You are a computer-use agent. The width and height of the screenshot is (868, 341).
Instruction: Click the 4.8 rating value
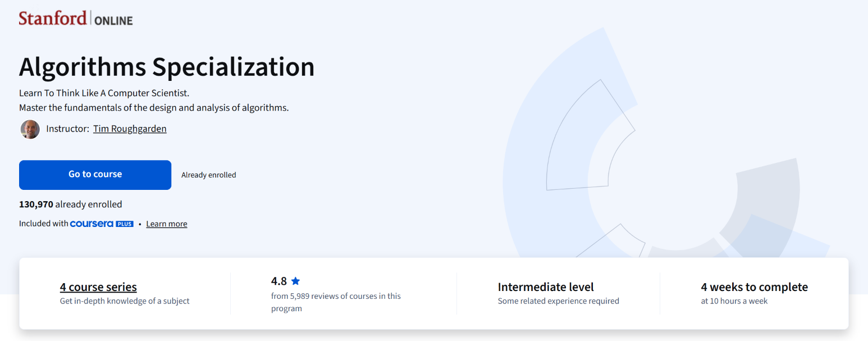[279, 281]
